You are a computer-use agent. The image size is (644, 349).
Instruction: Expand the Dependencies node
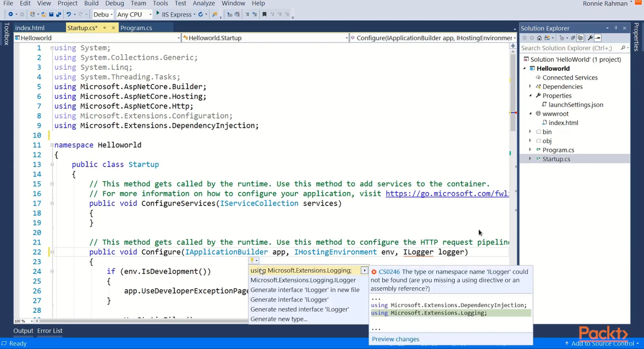click(x=530, y=86)
